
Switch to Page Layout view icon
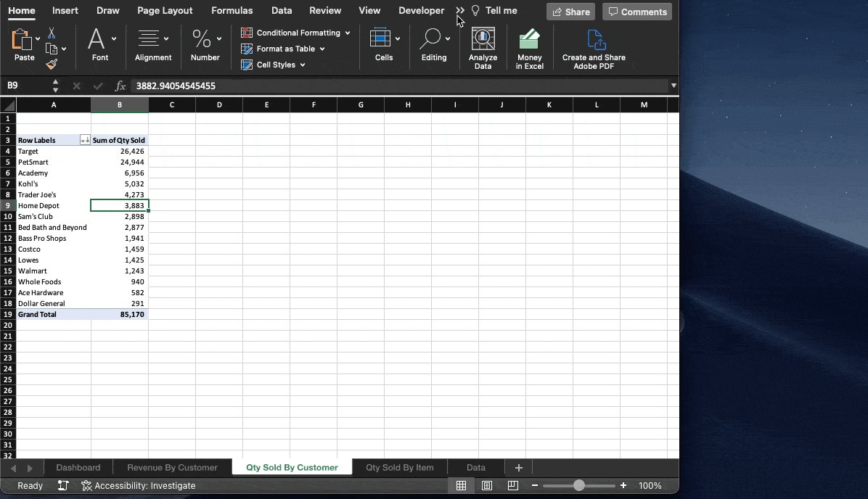click(x=486, y=485)
